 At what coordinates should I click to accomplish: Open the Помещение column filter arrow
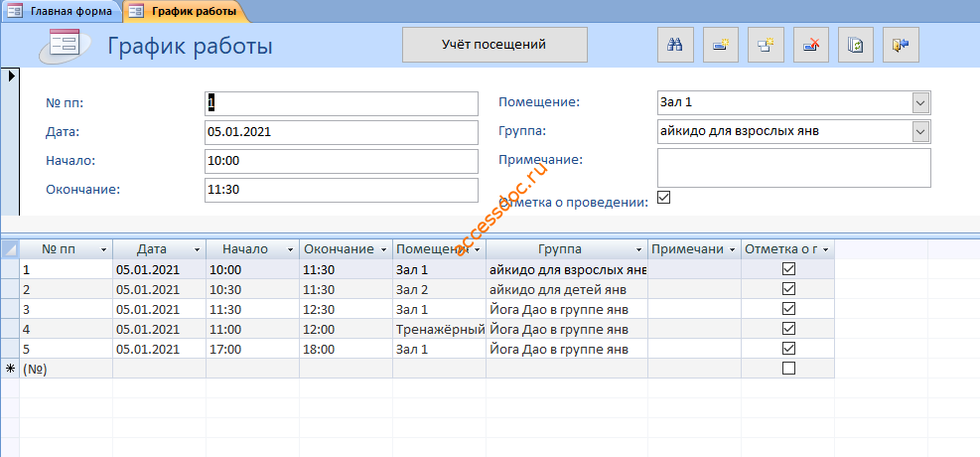478,249
